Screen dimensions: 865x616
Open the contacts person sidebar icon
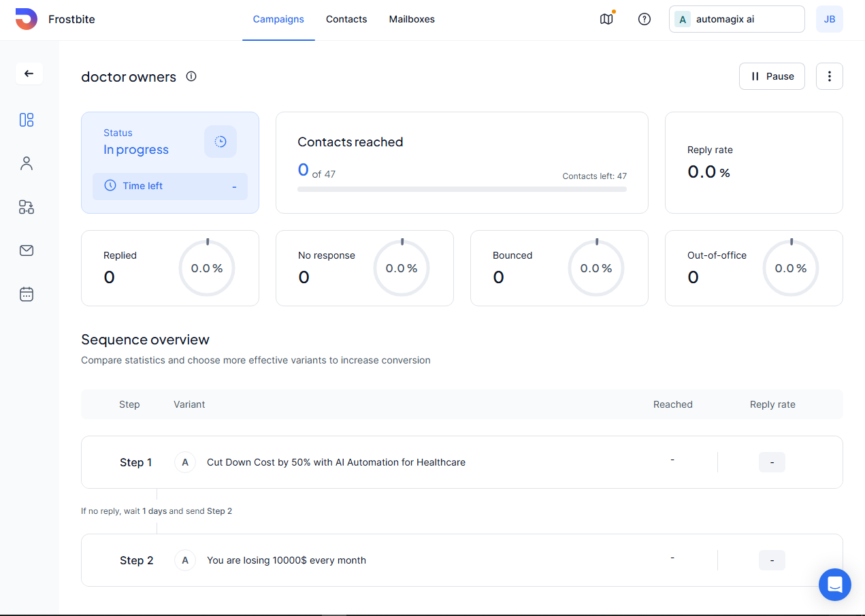coord(27,163)
